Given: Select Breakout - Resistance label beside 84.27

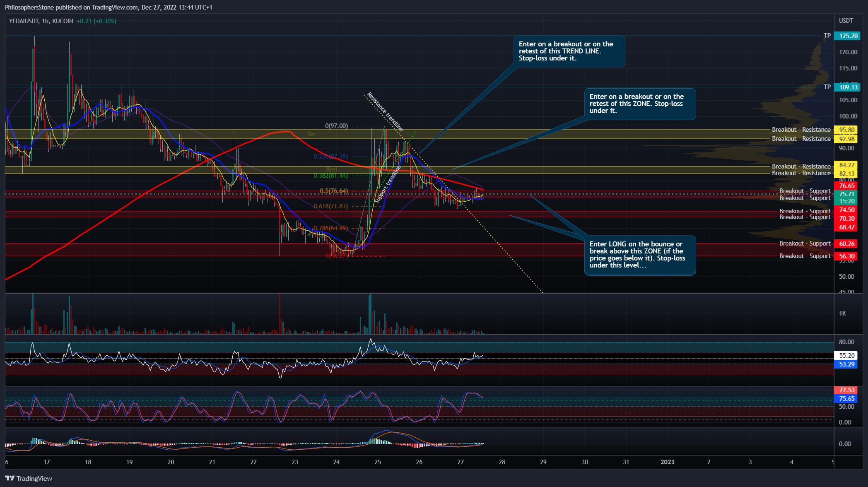Looking at the screenshot, I should click(801, 166).
